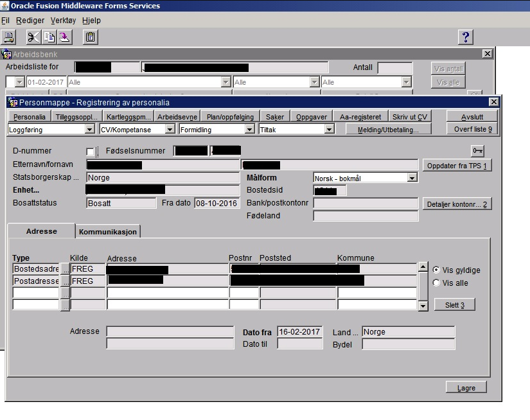The width and height of the screenshot is (530, 420).
Task: Click the address list scroll down arrow
Action: click(x=423, y=306)
